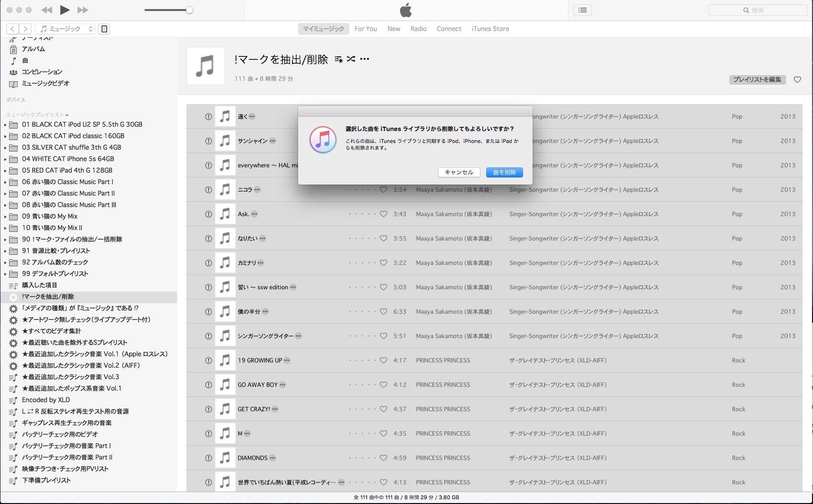Open the ellipsis menu next to シンガーソングライター
Viewport: 813px width, 504px height.
coord(298,336)
